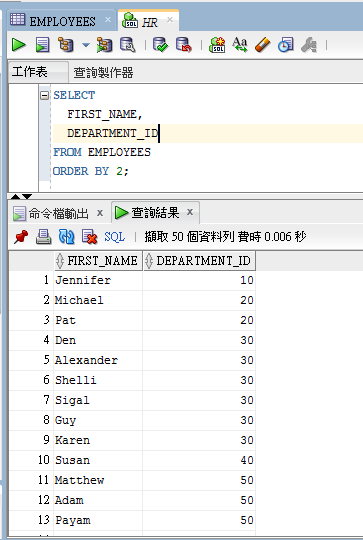This screenshot has width=363, height=540.
Task: Select the Guy cell
Action: coord(98,420)
